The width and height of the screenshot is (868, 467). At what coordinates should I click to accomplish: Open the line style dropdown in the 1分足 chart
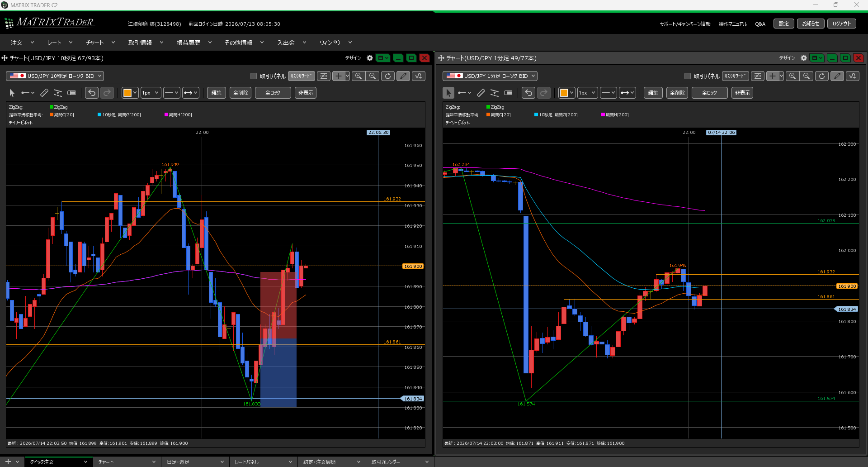(609, 93)
